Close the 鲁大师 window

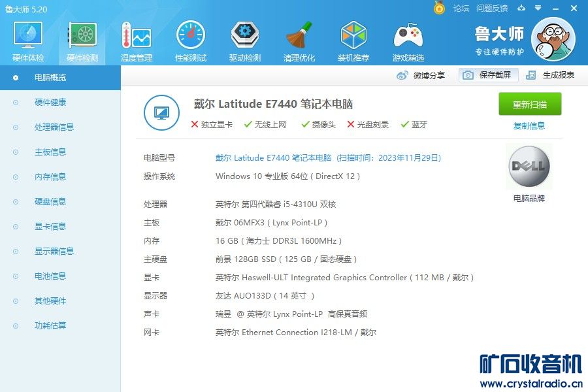click(x=574, y=8)
